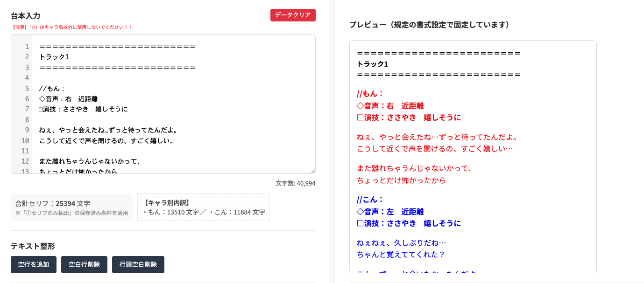Click the 合計セリフ：25394 文字 summary
This screenshot has height=283, width=644.
[x=53, y=203]
